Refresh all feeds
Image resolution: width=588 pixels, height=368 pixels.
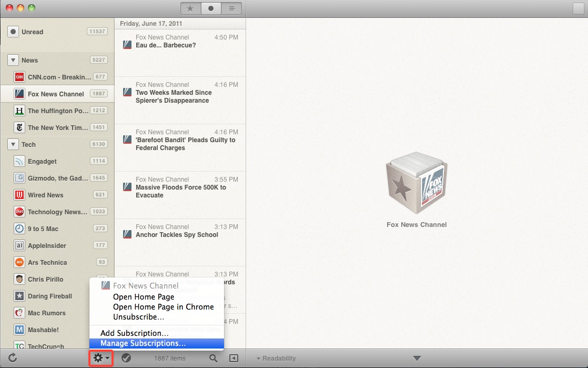click(13, 358)
